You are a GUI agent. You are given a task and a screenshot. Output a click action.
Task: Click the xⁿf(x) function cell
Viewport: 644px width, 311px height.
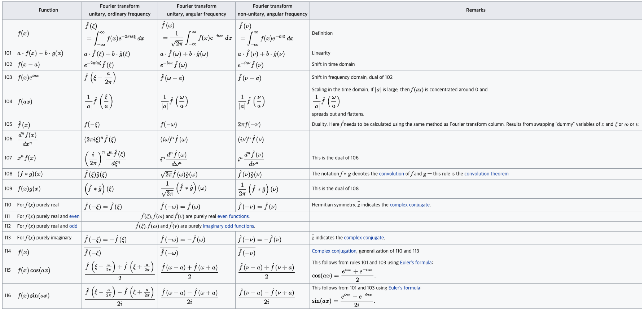click(48, 158)
